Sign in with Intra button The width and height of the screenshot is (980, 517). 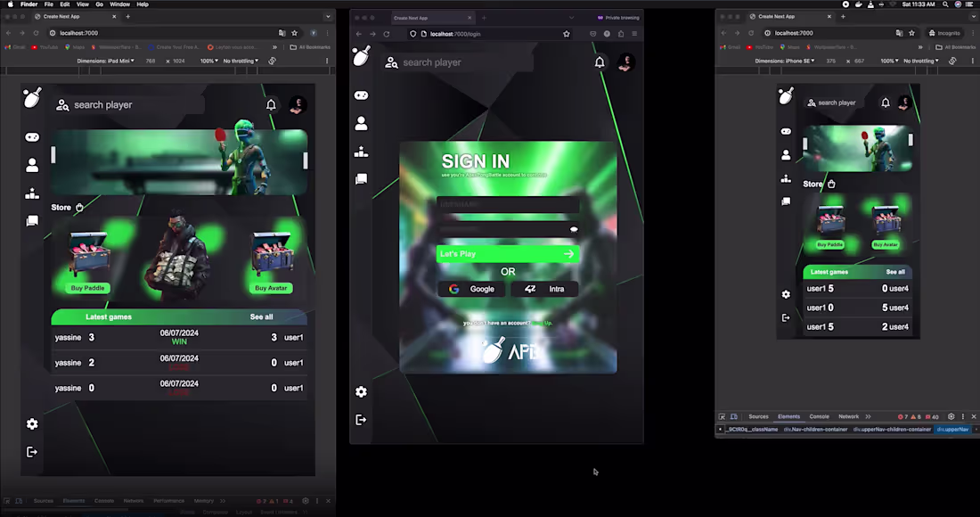point(544,289)
